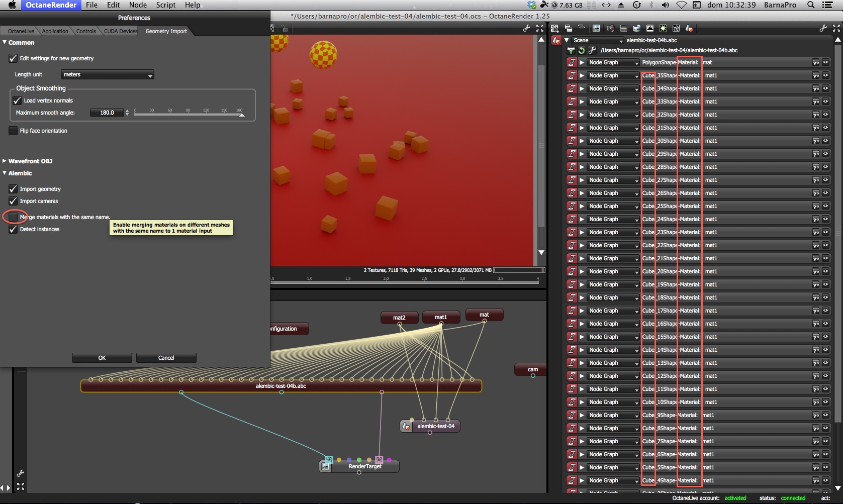The width and height of the screenshot is (843, 504).
Task: Toggle Edit settings for new geometry checkbox
Action: (x=13, y=58)
